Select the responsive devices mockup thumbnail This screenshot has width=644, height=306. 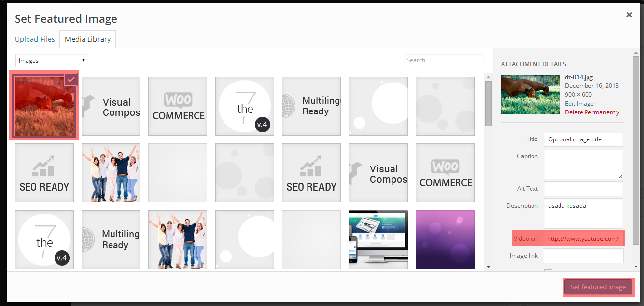[x=378, y=240]
